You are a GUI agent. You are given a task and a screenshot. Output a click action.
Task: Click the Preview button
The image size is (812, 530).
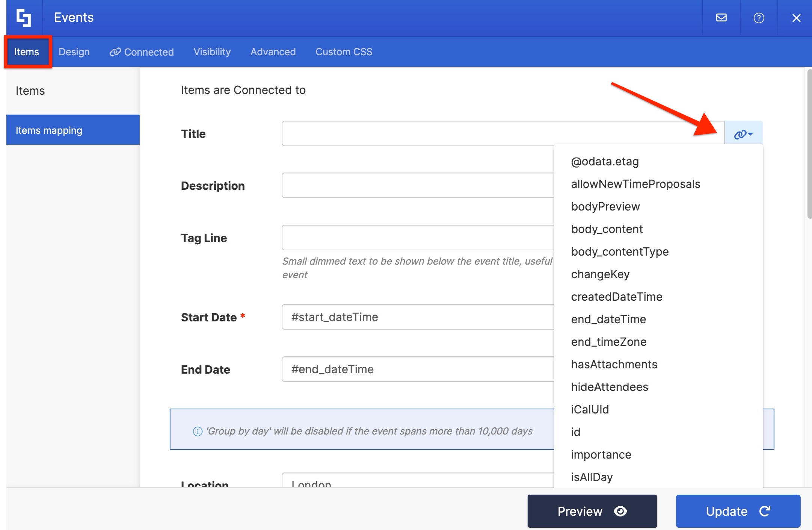592,511
